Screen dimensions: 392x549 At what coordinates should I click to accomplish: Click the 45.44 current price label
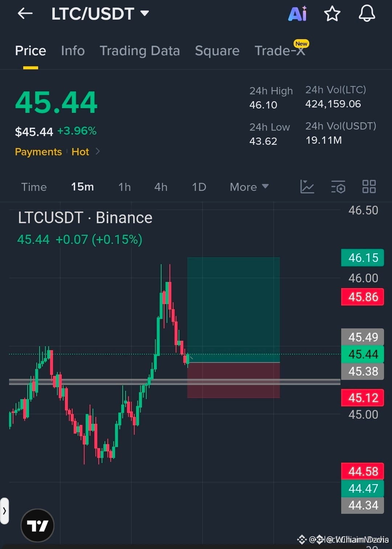tap(363, 354)
